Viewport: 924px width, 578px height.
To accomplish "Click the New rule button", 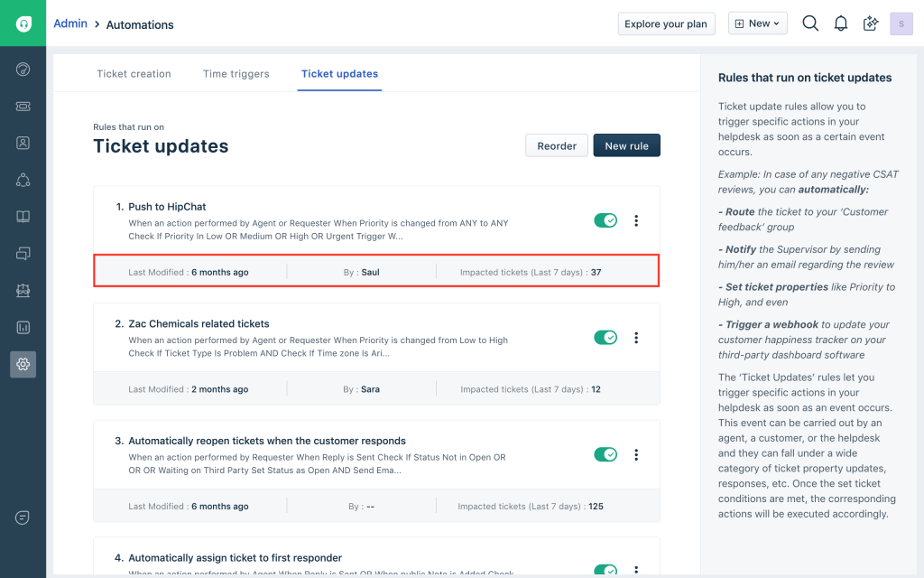I will 626,145.
